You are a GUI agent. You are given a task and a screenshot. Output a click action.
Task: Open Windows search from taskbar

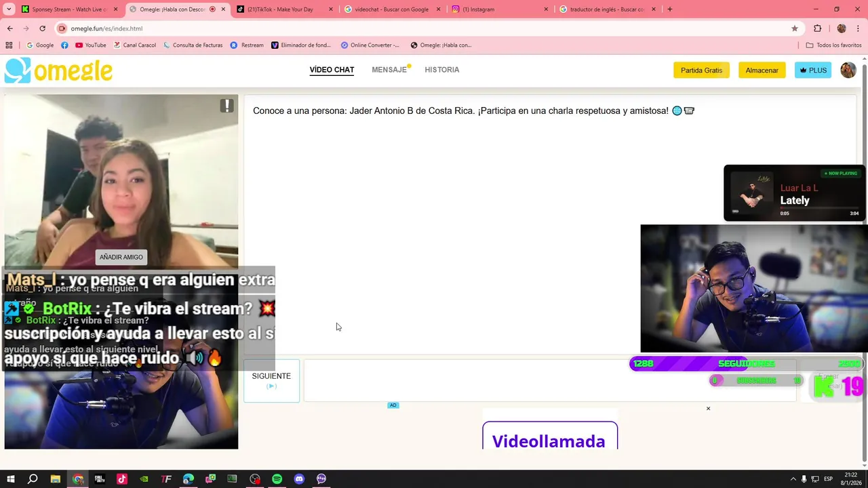click(x=33, y=479)
